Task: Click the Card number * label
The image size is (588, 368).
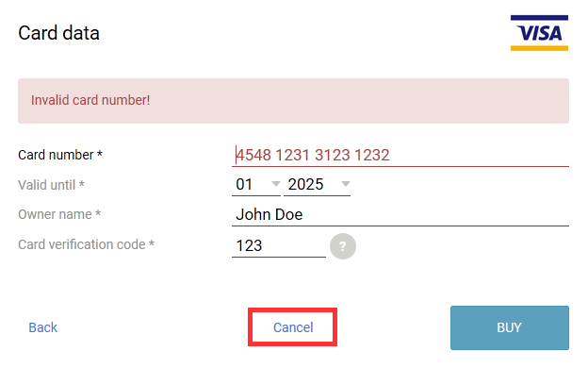Action: click(x=60, y=155)
